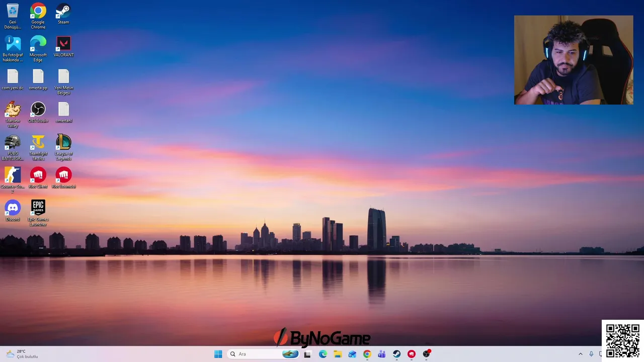This screenshot has height=362, width=644.
Task: Expand the hidden system tray icons
Action: (x=580, y=354)
